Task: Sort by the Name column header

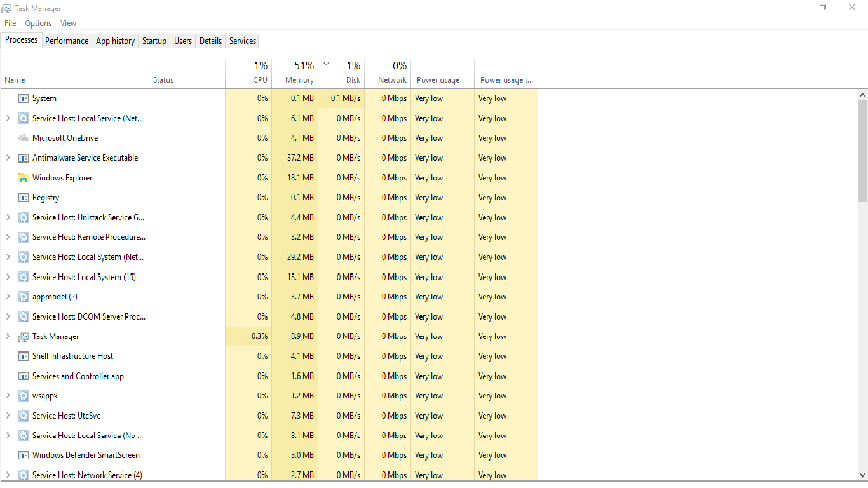Action: click(75, 74)
